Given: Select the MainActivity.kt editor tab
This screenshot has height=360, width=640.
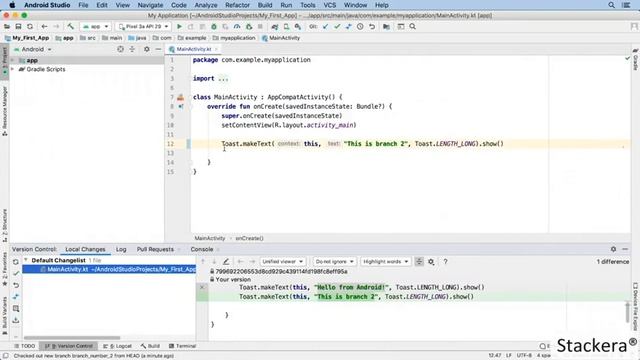Looking at the screenshot, I should click(x=193, y=49).
